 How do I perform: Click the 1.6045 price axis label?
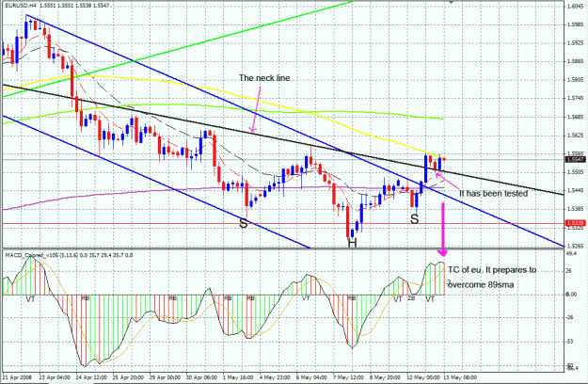pyautogui.click(x=575, y=7)
